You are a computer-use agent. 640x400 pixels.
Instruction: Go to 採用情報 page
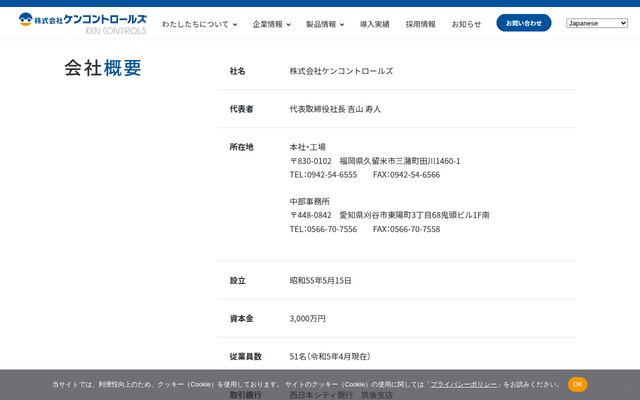(x=420, y=24)
